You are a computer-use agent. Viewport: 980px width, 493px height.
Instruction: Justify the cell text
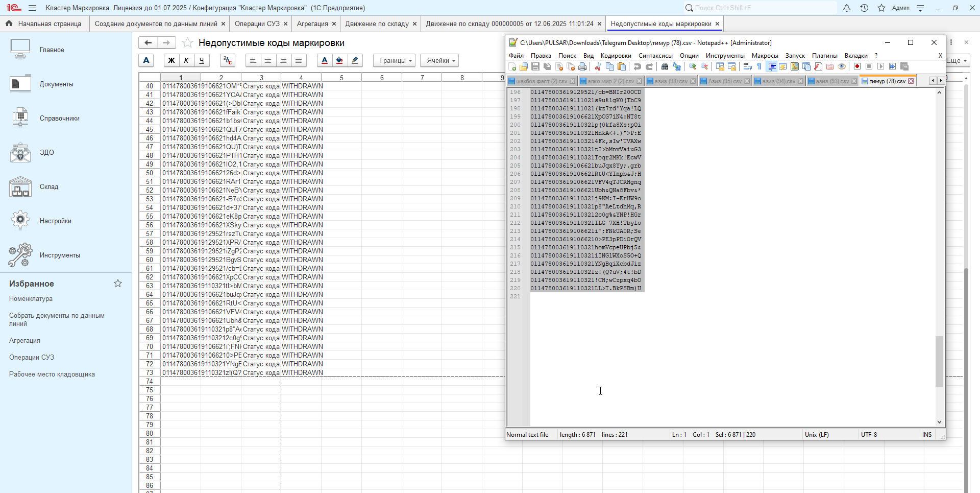coord(299,60)
